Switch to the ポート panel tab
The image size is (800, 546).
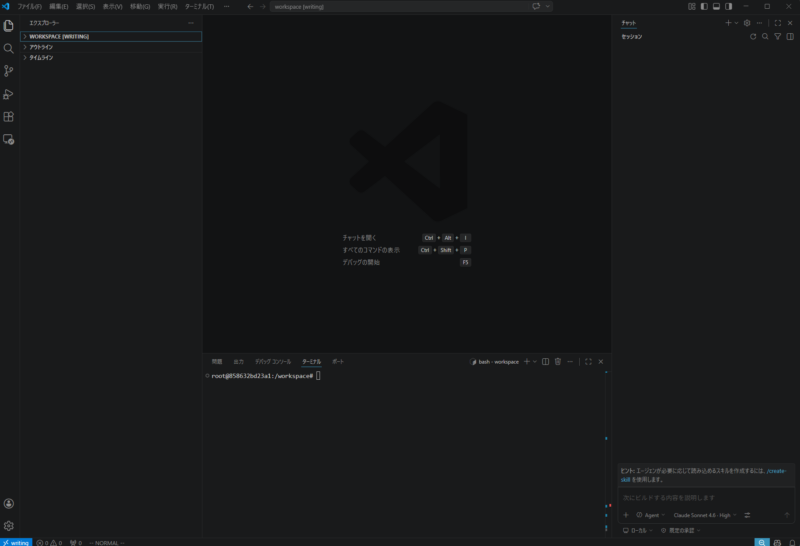pyautogui.click(x=338, y=362)
